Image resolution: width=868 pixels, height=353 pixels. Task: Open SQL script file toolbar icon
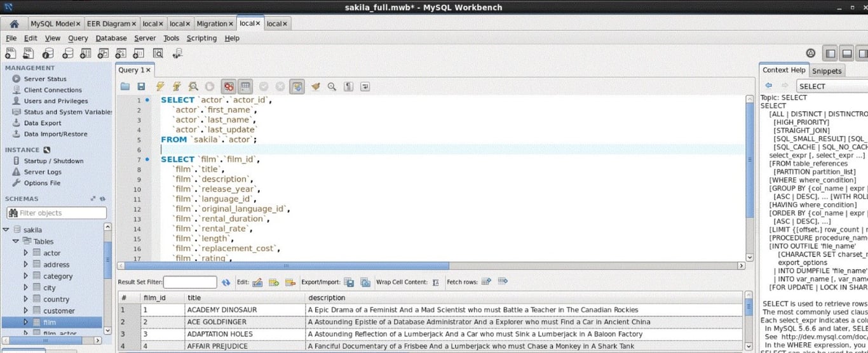point(29,54)
